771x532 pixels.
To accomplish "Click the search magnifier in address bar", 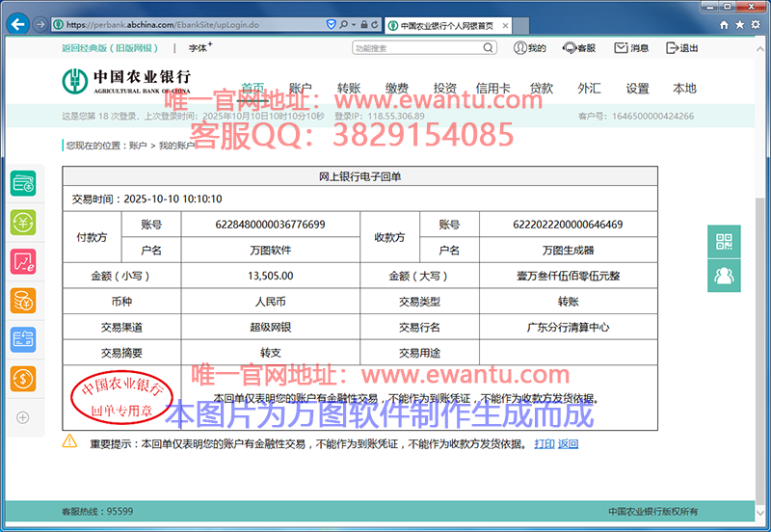I will pyautogui.click(x=344, y=24).
